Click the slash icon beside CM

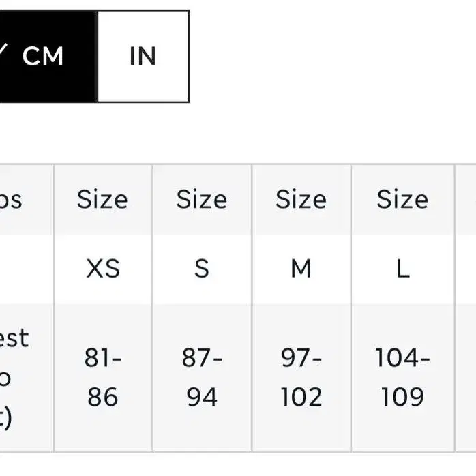pyautogui.click(x=3, y=52)
